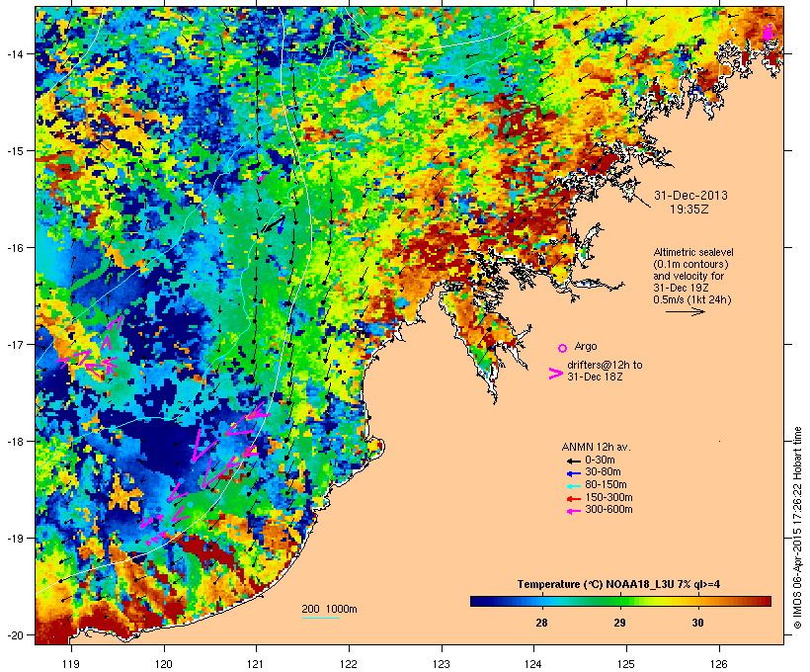Viewport: 810px width, 672px height.
Task: Click the thick black ANMN arrow near 121E 16S
Action: coord(274,224)
